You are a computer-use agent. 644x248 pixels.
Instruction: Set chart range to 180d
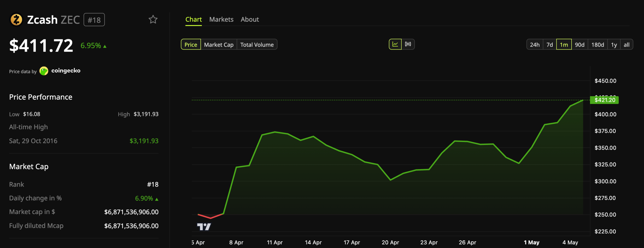(x=598, y=45)
